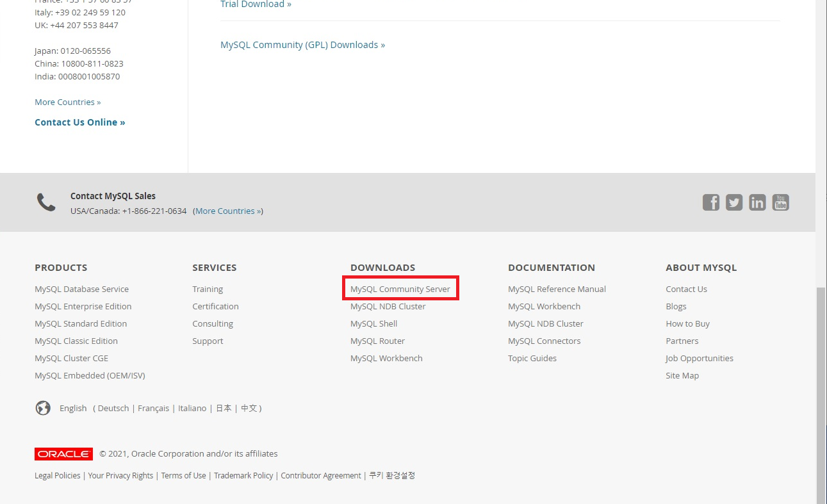Click the Japan: 0120-065556 phone number
Screen dimensions: 827x504
tap(72, 51)
